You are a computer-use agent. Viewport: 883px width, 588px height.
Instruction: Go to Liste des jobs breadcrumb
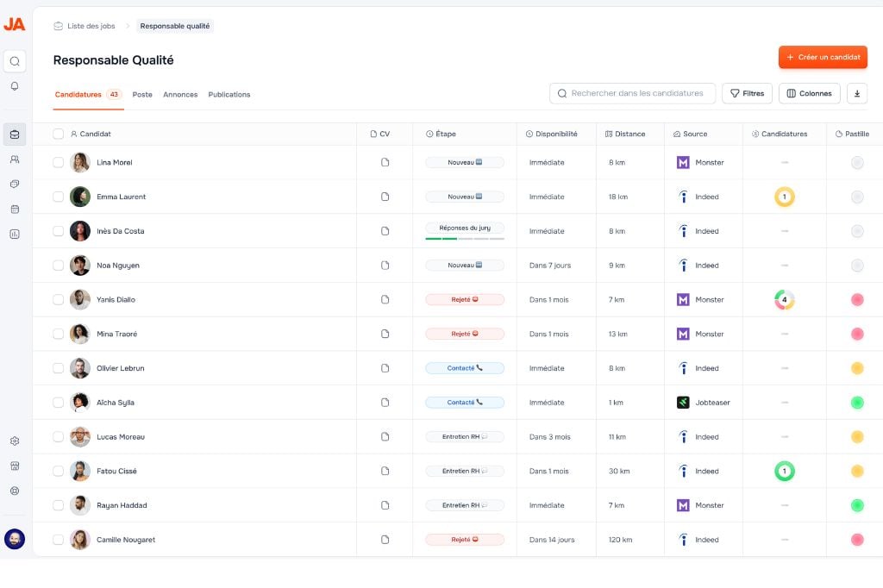(x=91, y=26)
